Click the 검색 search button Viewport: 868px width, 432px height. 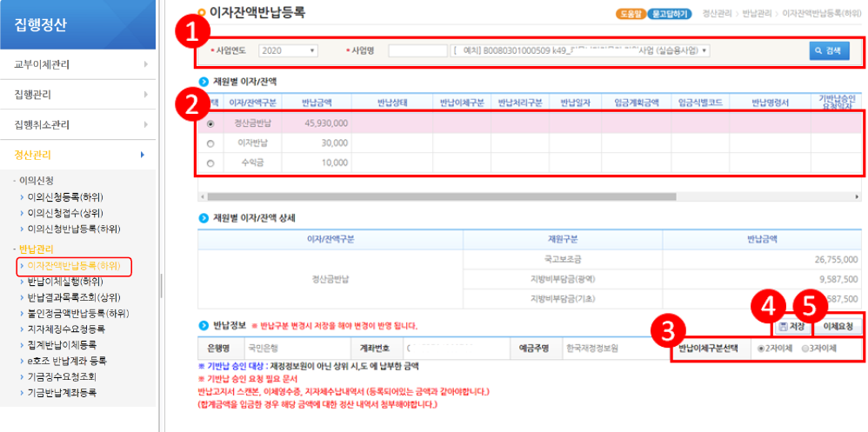pos(829,51)
